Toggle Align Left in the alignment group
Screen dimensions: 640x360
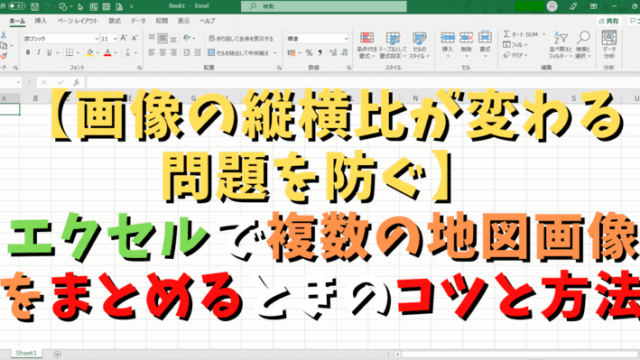[x=151, y=53]
